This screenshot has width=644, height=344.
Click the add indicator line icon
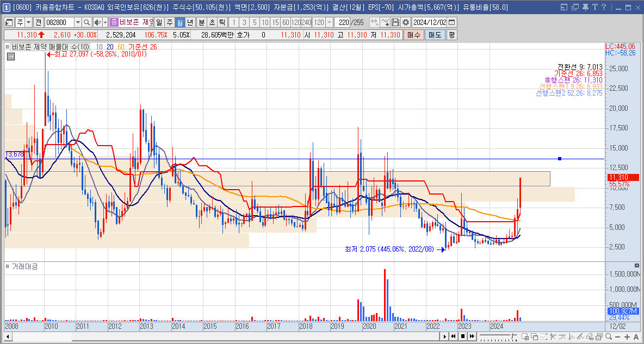click(x=385, y=23)
